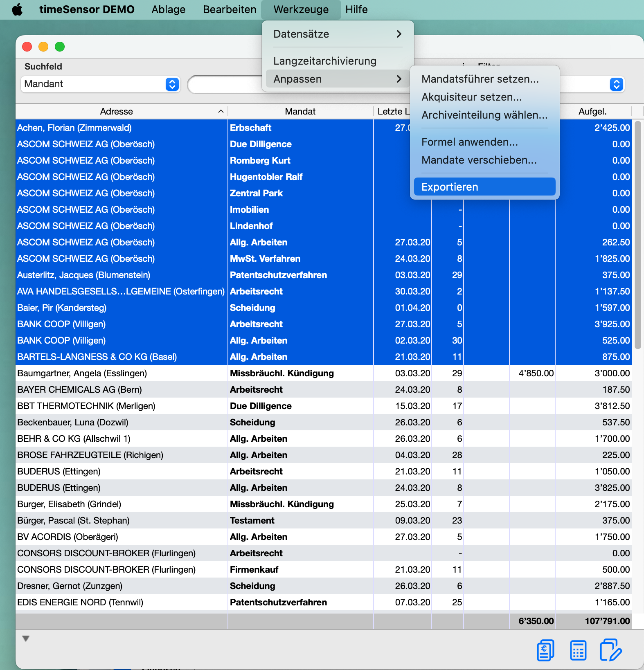The width and height of the screenshot is (644, 670).
Task: Select row Dresner, Gernot (Zunzgen)
Action: coord(323,586)
